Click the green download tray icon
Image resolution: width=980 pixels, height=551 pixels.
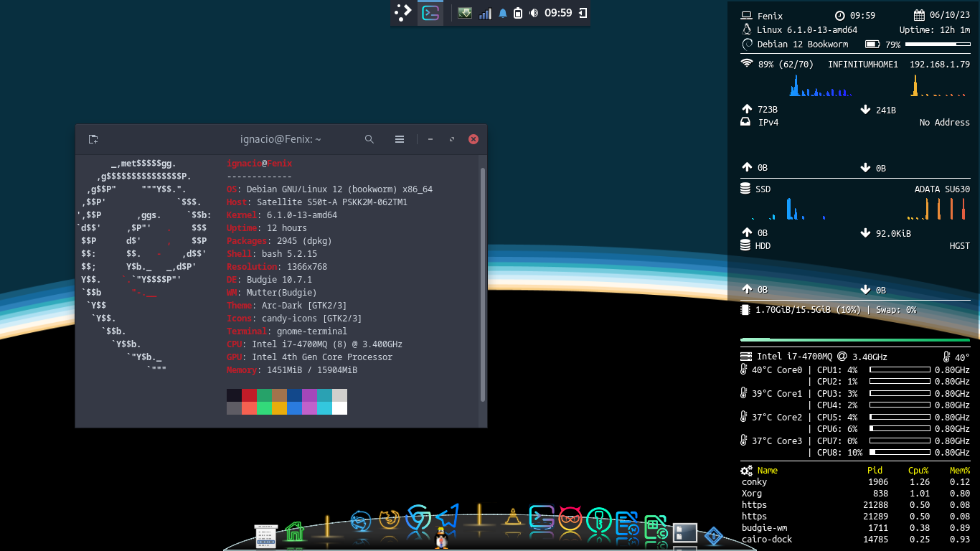pyautogui.click(x=465, y=13)
